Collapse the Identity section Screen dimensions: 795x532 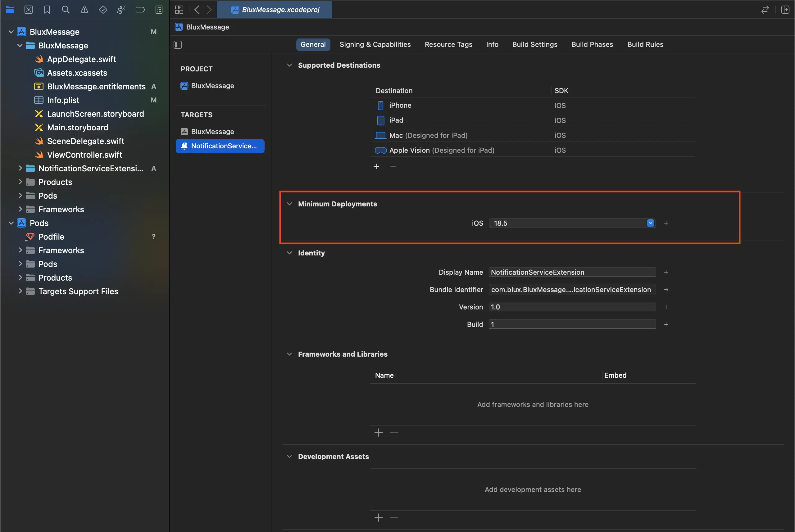[289, 253]
